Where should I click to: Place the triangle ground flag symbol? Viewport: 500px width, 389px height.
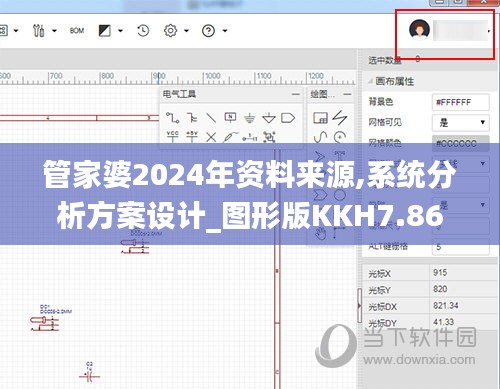coord(269,118)
